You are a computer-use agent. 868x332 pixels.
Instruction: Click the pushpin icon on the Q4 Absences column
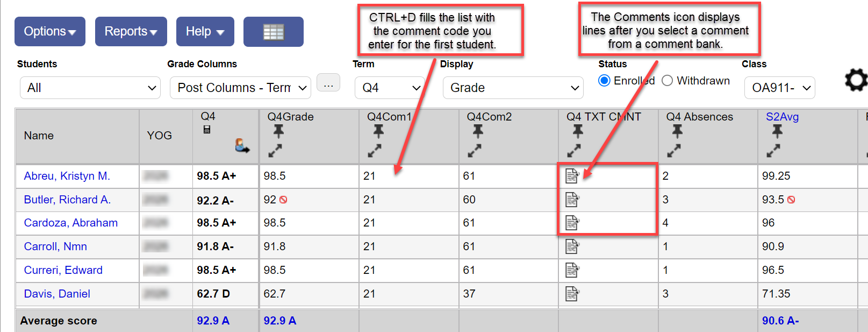click(x=677, y=131)
